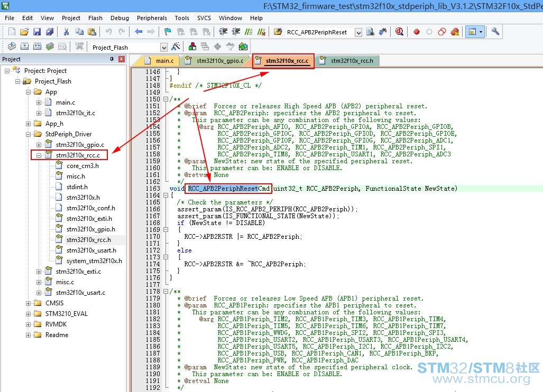Screen dimensions: 543x392
Task: Open the find text dropdown arrow
Action: (x=359, y=33)
